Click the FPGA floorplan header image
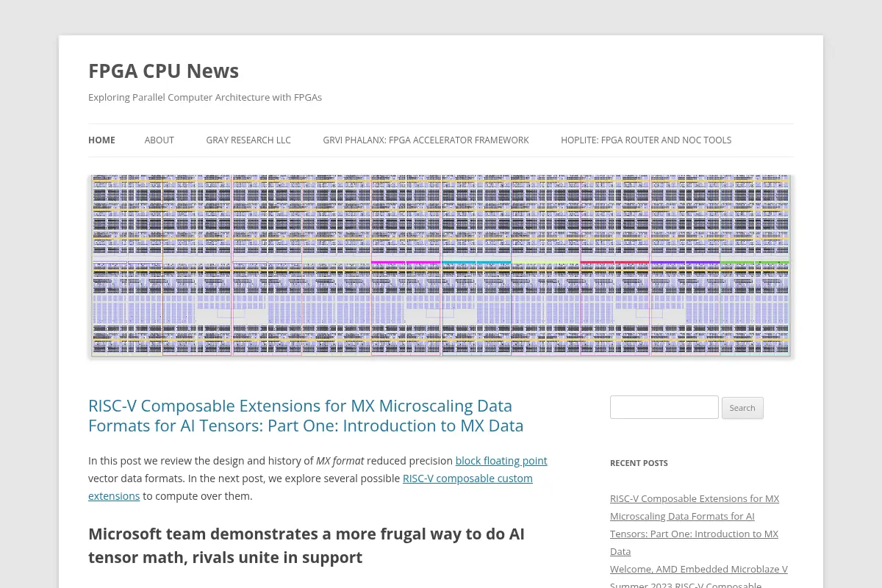The image size is (882, 588). pyautogui.click(x=441, y=266)
